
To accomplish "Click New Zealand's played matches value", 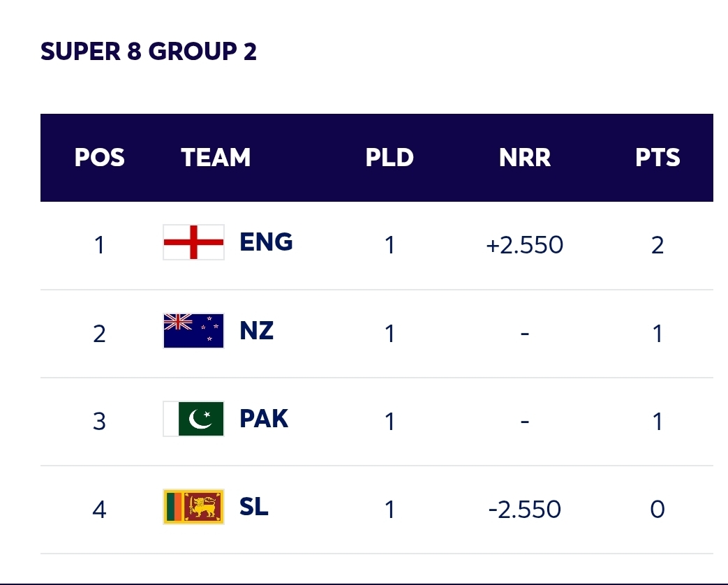I will [x=389, y=334].
